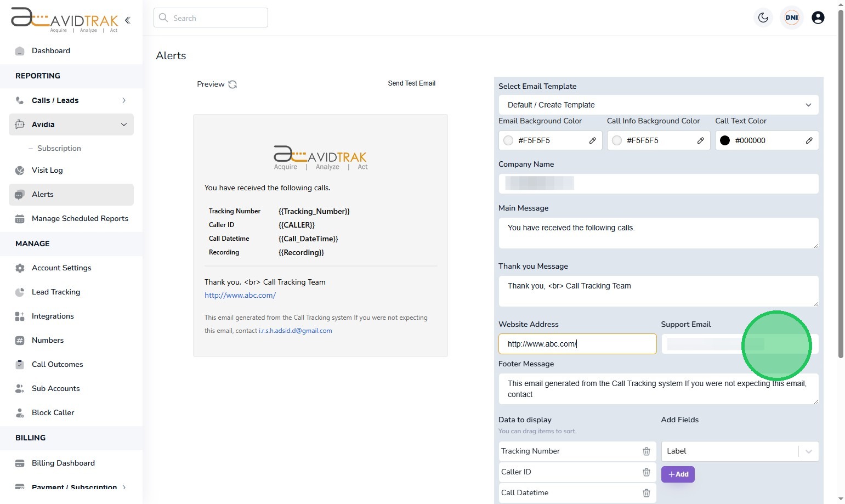Delete Tracking Number field with trash icon
This screenshot has width=845, height=504.
pyautogui.click(x=646, y=451)
